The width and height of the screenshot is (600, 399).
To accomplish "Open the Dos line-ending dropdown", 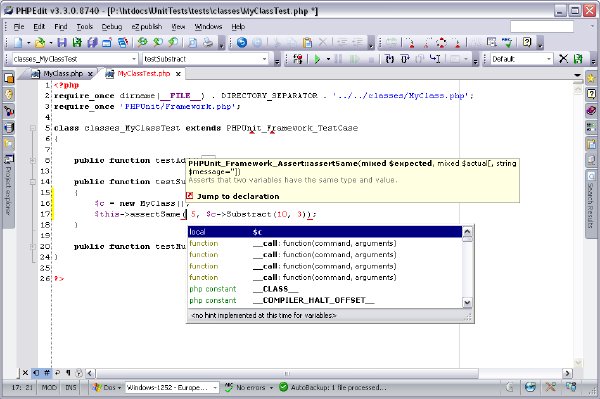I will click(107, 387).
